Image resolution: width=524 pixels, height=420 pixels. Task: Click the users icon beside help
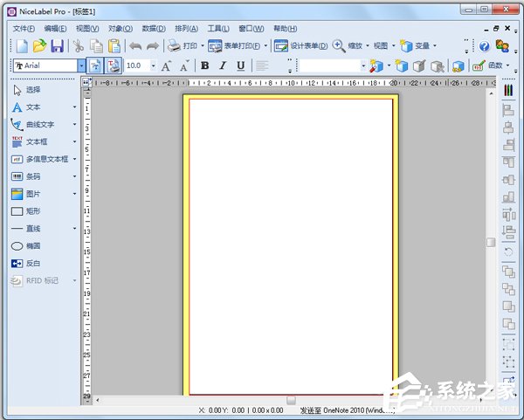[502, 45]
